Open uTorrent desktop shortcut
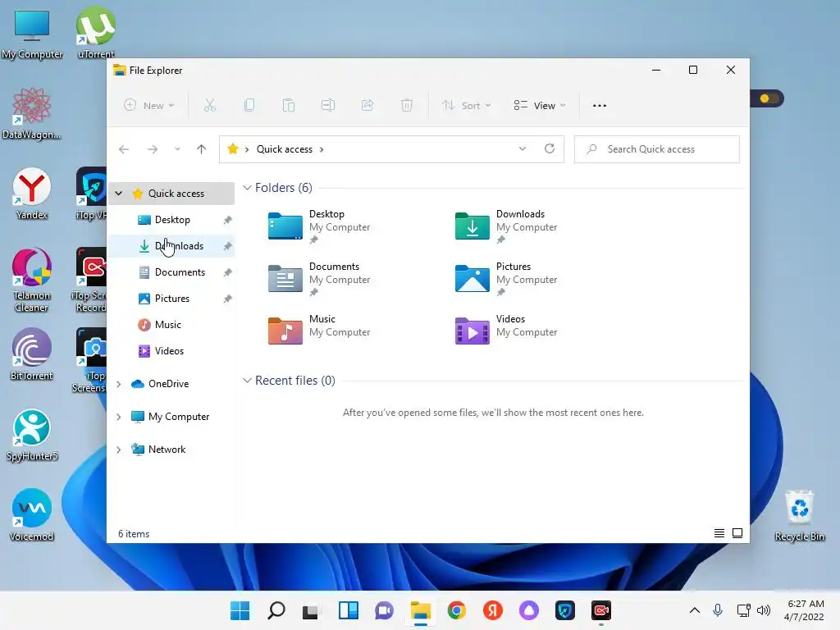 click(96, 33)
